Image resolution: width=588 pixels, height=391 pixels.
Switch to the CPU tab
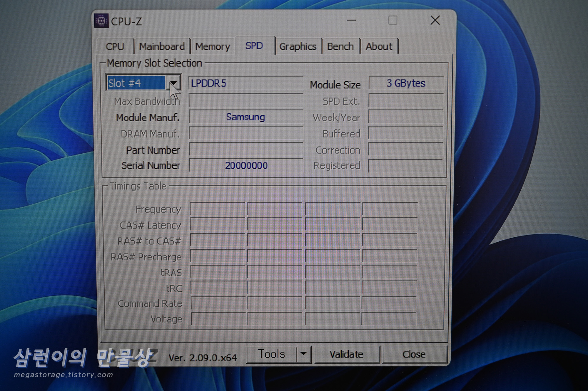[115, 46]
